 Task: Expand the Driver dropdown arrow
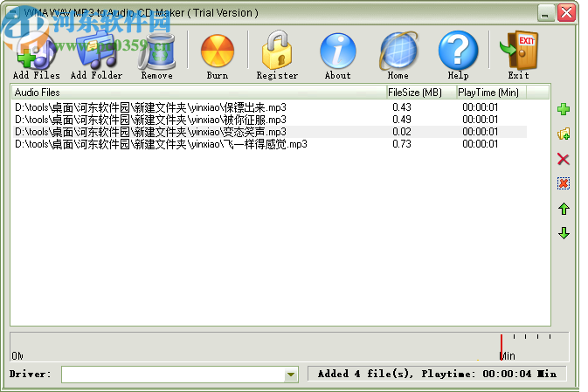[x=291, y=375]
